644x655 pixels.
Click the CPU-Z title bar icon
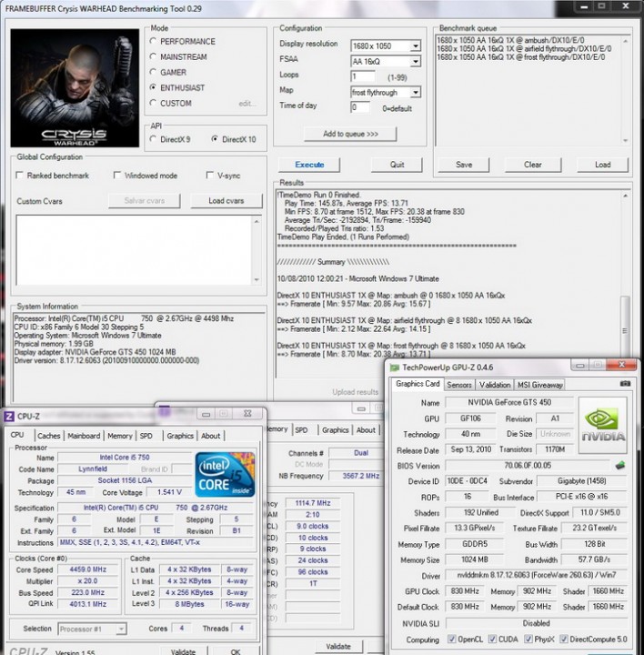[x=9, y=416]
